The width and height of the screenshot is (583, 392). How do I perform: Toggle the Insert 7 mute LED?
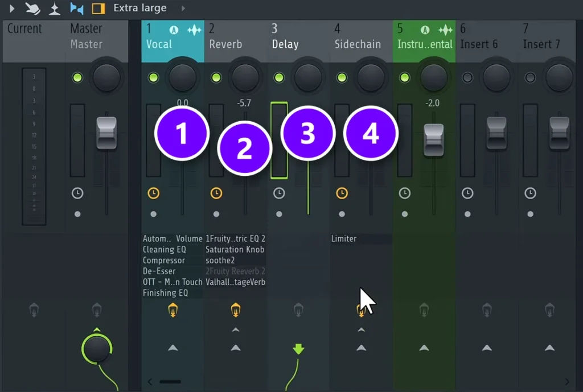530,77
